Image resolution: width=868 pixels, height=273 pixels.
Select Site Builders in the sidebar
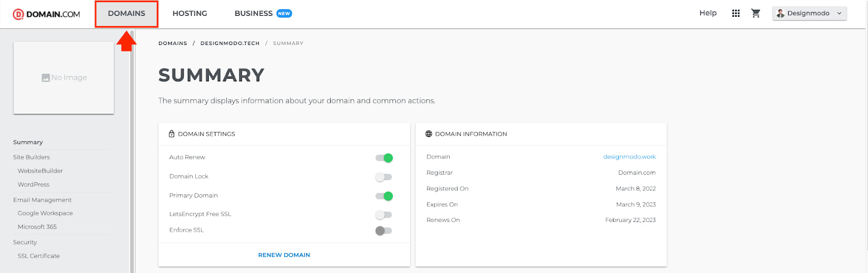click(x=31, y=157)
